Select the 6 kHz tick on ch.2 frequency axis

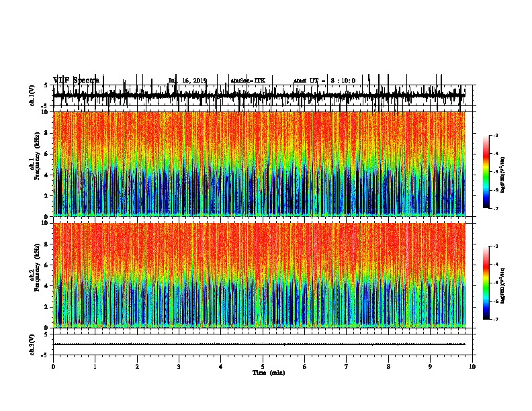[46, 265]
